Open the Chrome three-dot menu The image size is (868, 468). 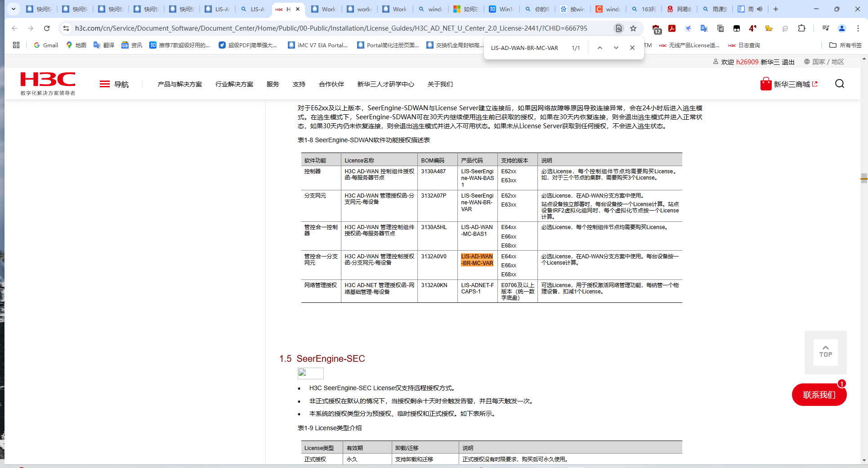[858, 28]
